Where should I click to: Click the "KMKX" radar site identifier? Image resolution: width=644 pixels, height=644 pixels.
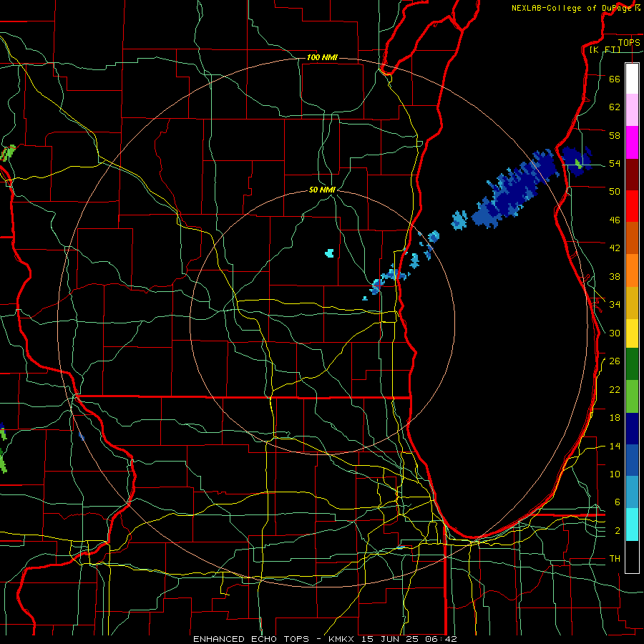tap(342, 639)
